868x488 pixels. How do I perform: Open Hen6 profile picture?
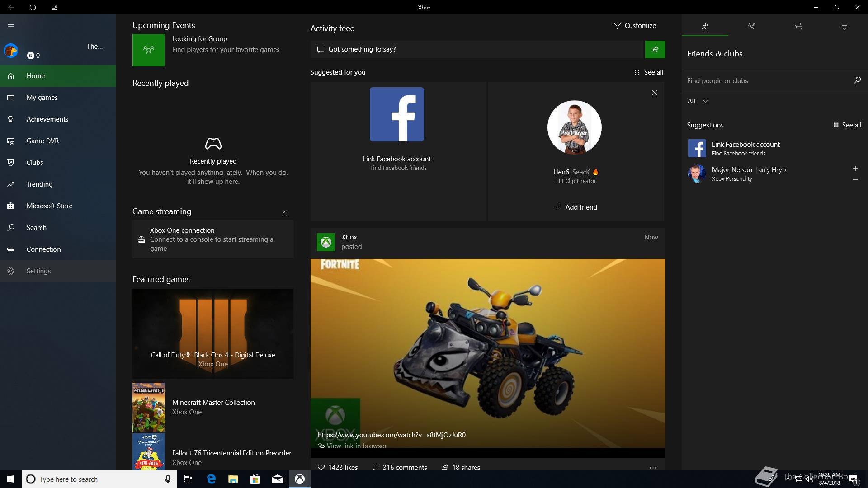tap(575, 127)
